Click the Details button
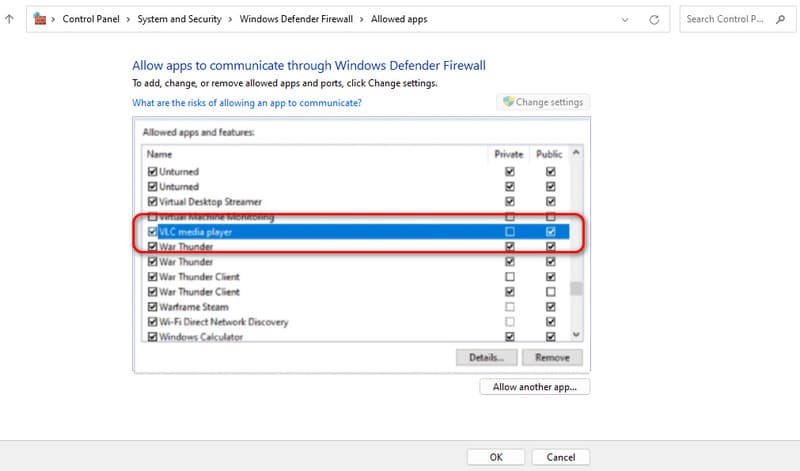 coord(486,357)
